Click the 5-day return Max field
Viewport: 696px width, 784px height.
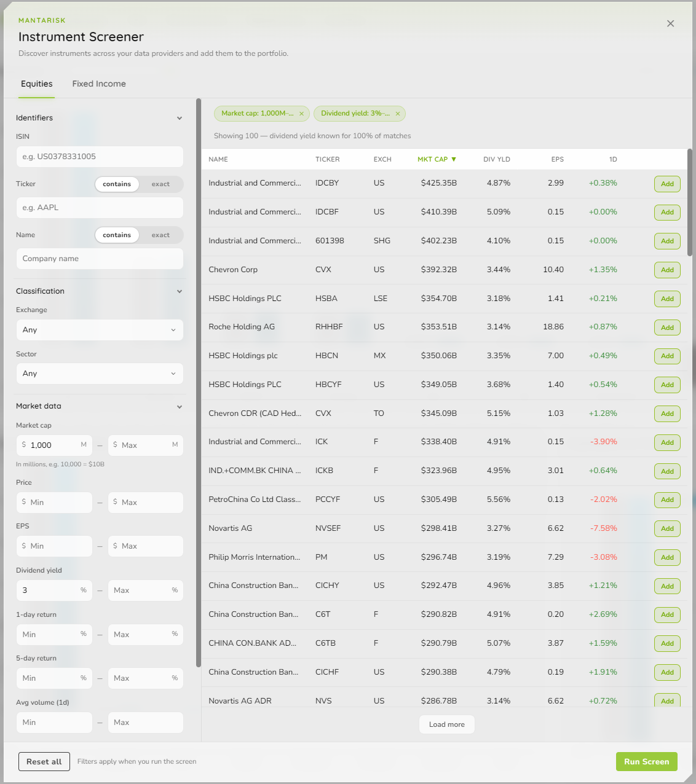(146, 678)
